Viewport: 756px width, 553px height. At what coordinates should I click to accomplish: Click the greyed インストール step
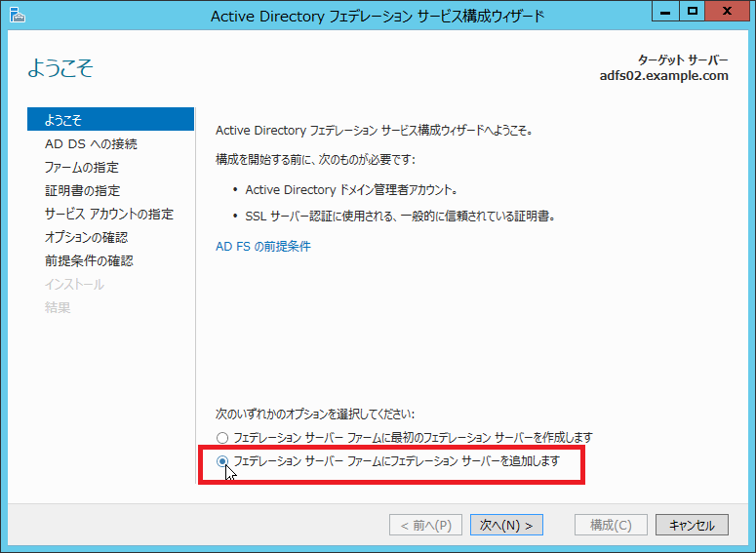[x=74, y=284]
